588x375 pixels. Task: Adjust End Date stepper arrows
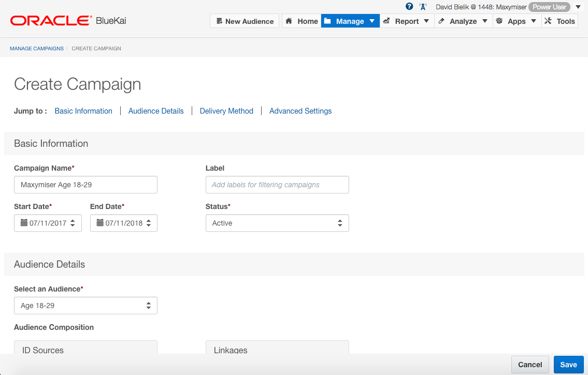click(x=149, y=223)
